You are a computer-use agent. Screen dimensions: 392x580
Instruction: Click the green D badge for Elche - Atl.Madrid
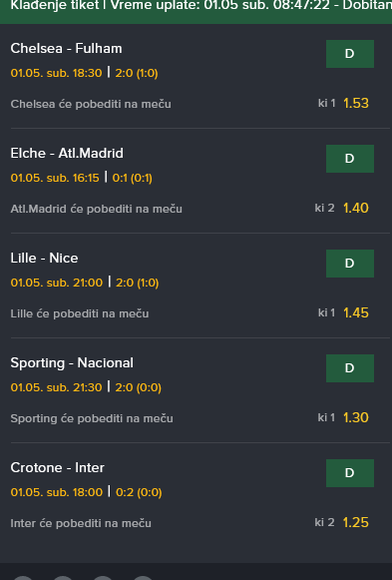point(350,159)
